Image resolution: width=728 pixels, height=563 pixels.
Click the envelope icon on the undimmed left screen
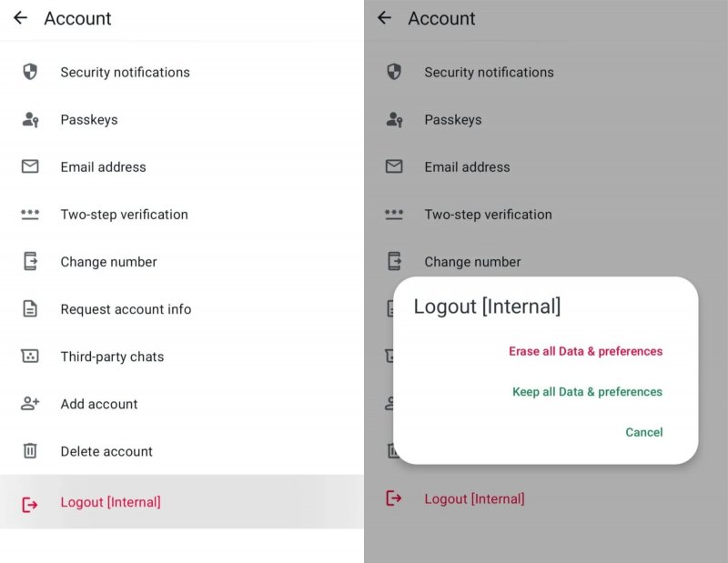(30, 166)
